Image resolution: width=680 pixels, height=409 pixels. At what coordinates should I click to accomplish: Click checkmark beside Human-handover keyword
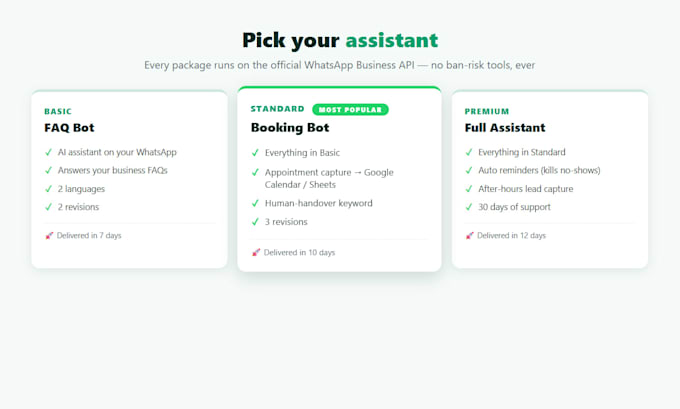[x=255, y=203]
